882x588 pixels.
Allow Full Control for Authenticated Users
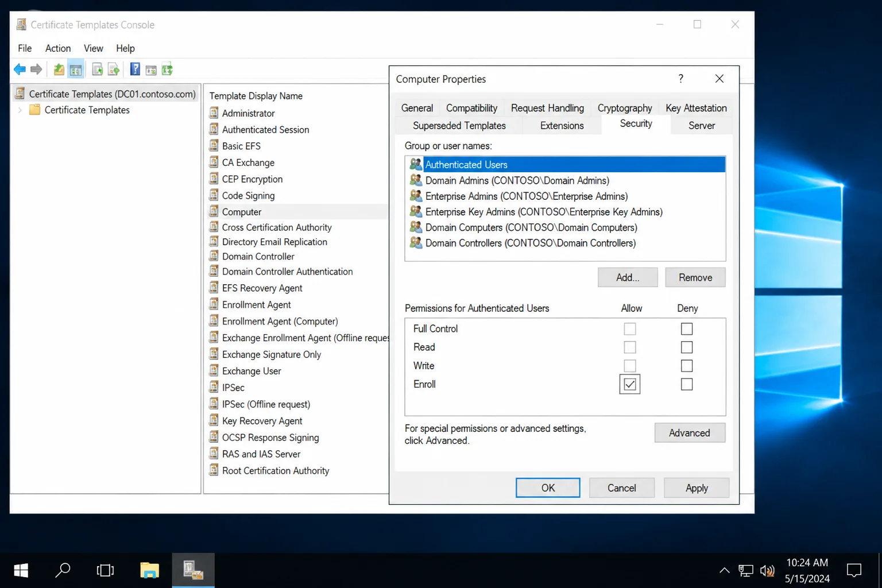coord(630,329)
